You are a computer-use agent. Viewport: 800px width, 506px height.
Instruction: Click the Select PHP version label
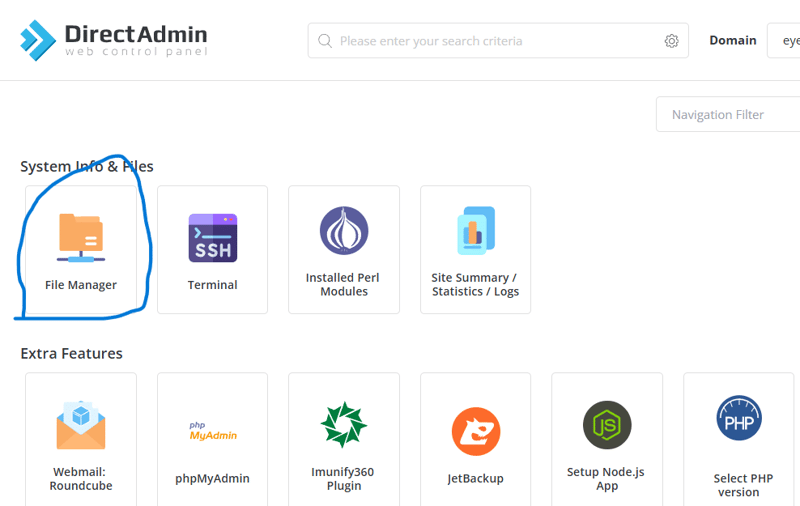(x=743, y=485)
